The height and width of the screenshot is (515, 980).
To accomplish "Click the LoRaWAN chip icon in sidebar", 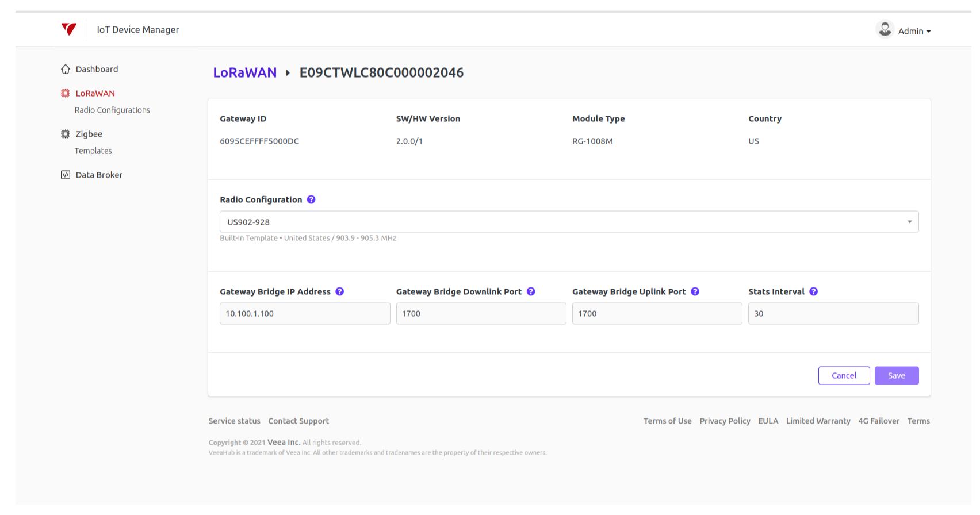I will (x=66, y=93).
